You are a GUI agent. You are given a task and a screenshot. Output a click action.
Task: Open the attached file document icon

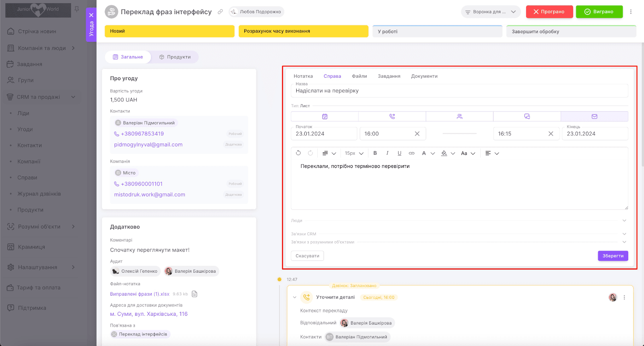click(x=194, y=294)
